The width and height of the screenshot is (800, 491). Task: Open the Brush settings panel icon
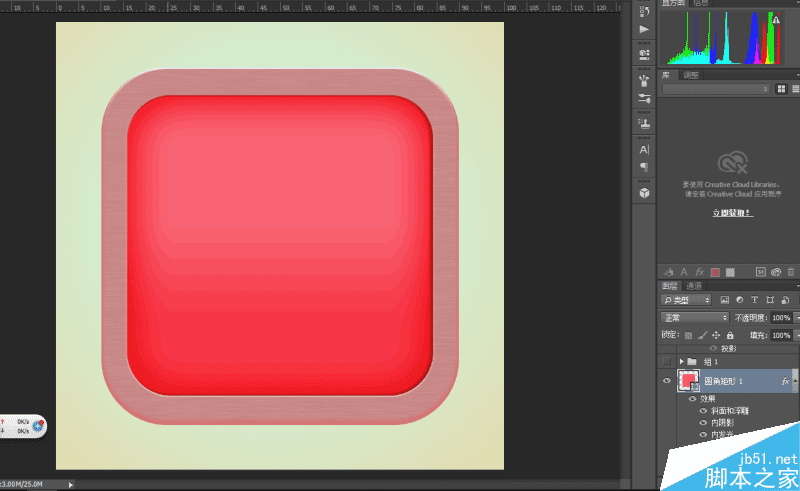click(644, 98)
